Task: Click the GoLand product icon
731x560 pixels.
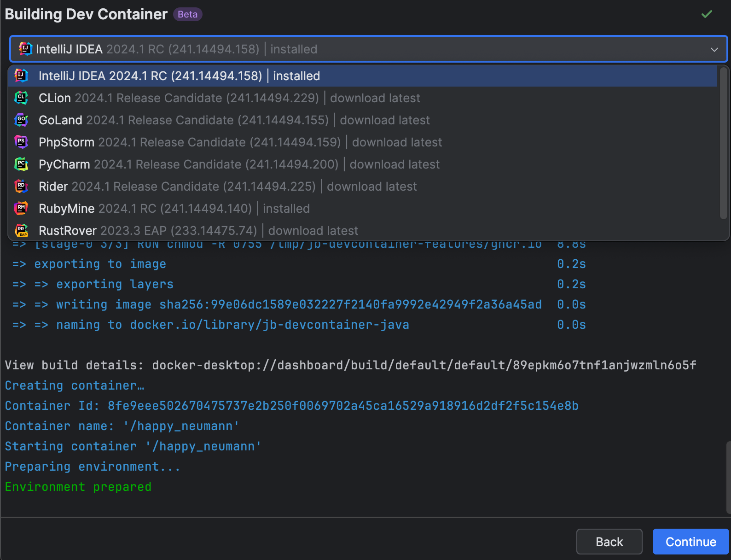Action: click(x=21, y=120)
